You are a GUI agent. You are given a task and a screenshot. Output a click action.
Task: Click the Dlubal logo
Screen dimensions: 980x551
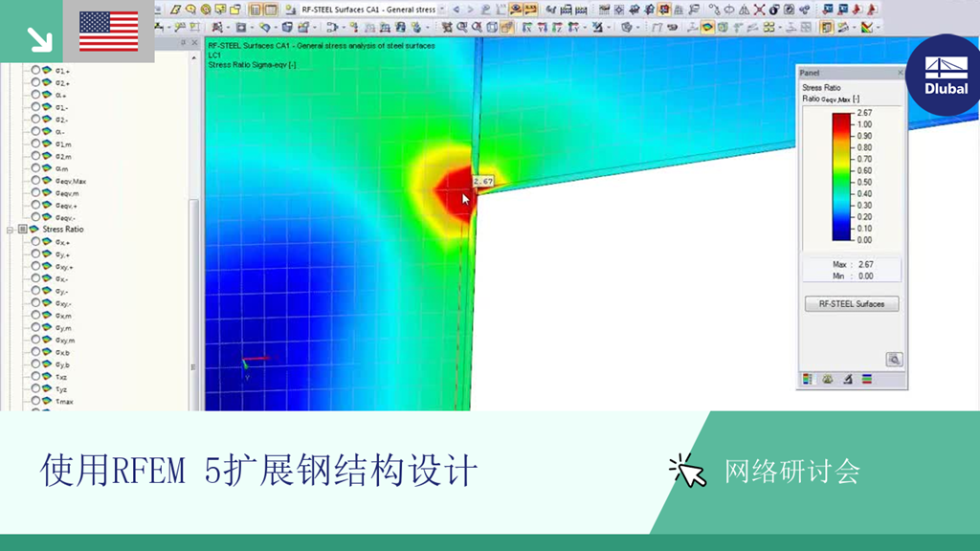(946, 75)
